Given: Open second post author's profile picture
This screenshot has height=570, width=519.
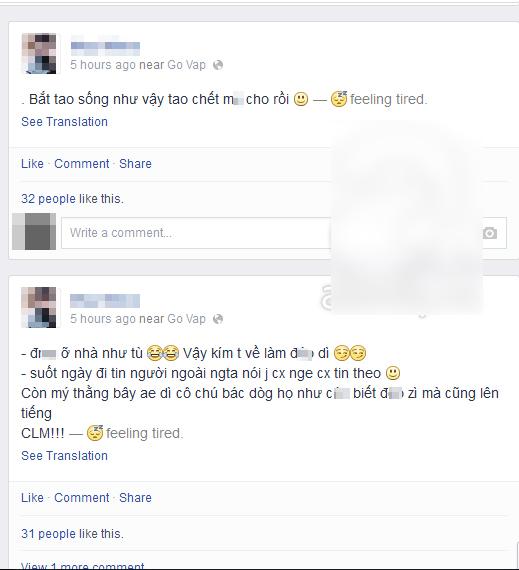Looking at the screenshot, I should [x=39, y=307].
